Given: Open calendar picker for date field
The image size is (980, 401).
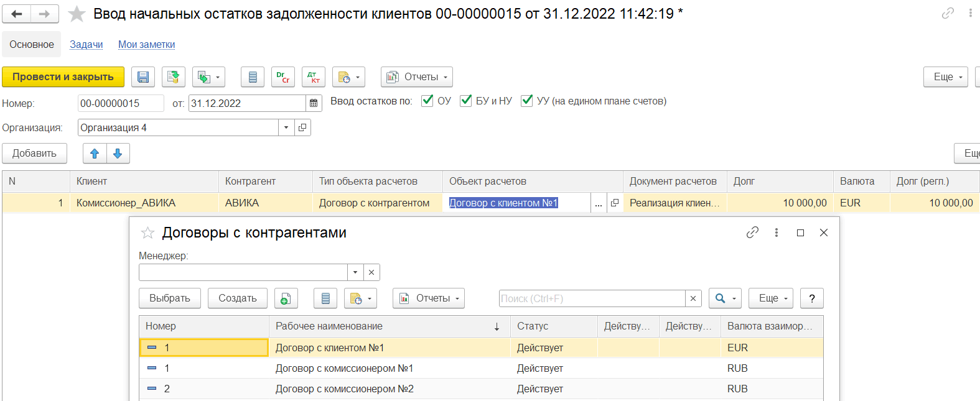Looking at the screenshot, I should 314,103.
